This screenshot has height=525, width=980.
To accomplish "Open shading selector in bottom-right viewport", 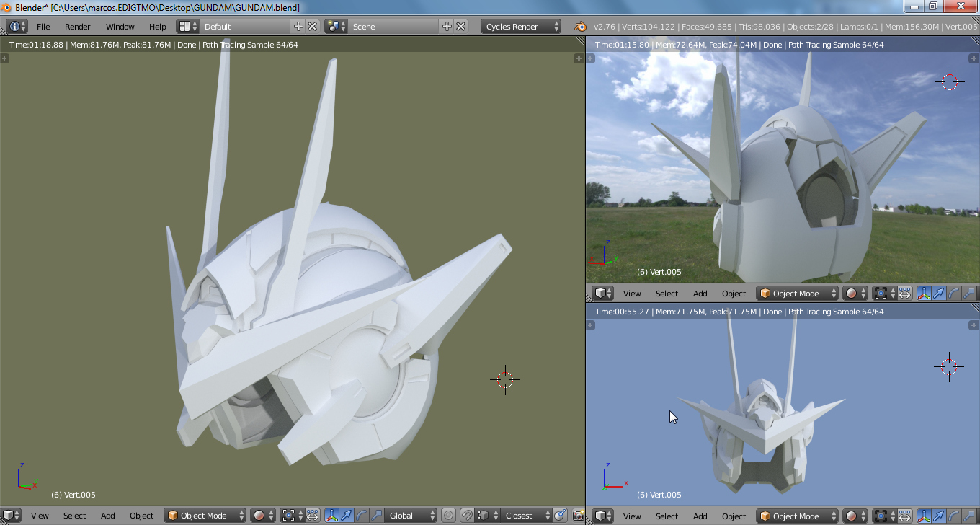I will 855,516.
